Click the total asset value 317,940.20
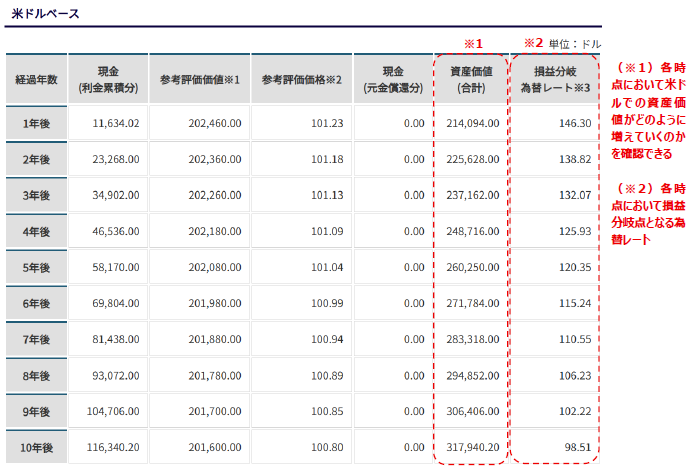 pyautogui.click(x=473, y=447)
